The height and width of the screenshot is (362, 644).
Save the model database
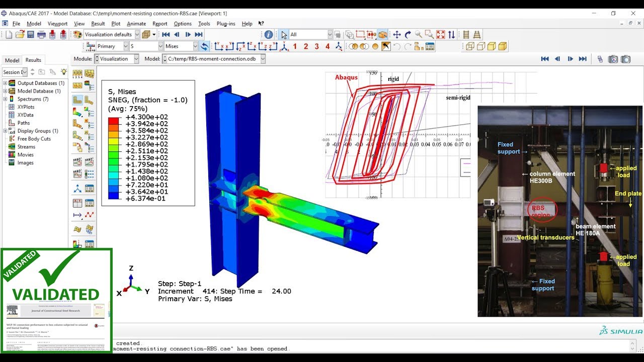[31, 35]
